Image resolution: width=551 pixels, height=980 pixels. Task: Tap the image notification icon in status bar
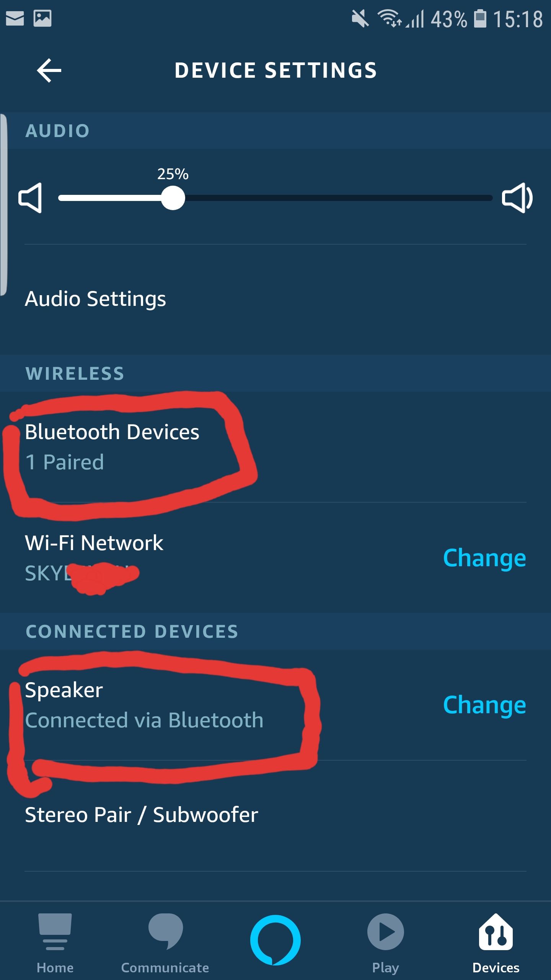(x=42, y=18)
